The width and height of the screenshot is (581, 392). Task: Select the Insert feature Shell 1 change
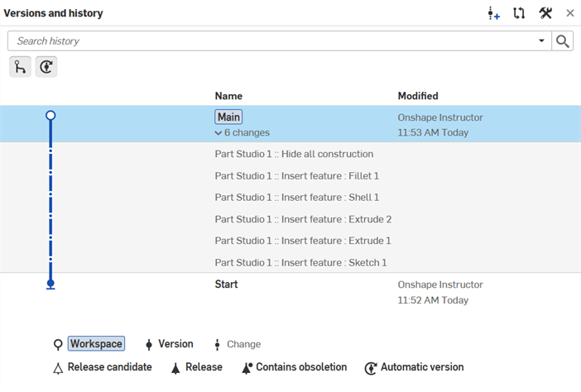coord(296,198)
